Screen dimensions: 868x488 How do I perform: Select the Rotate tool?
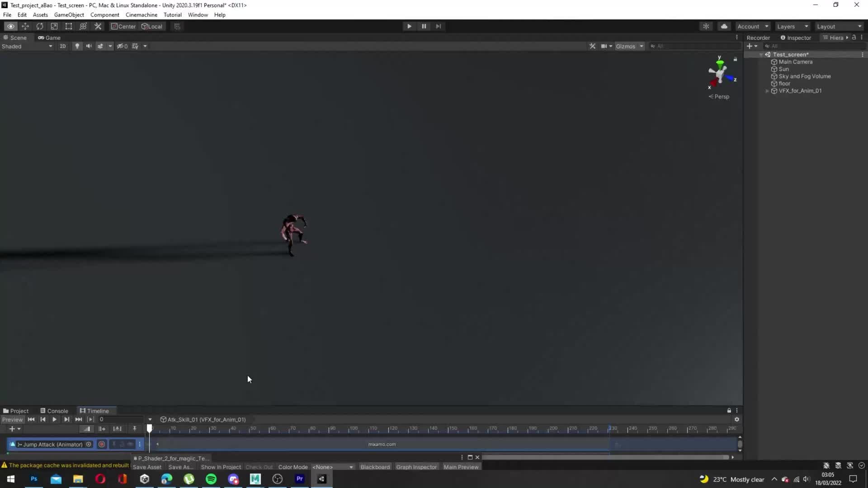click(x=40, y=26)
